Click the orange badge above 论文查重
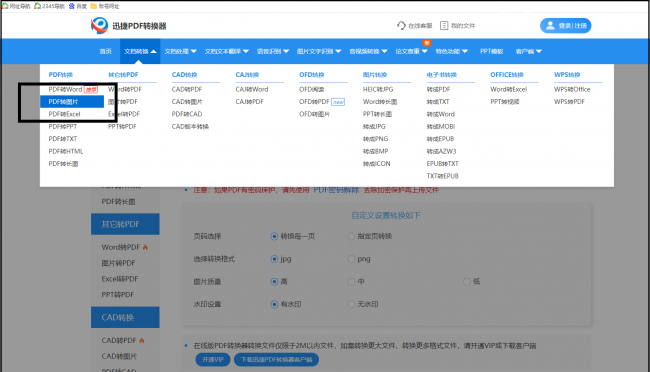 point(427,43)
